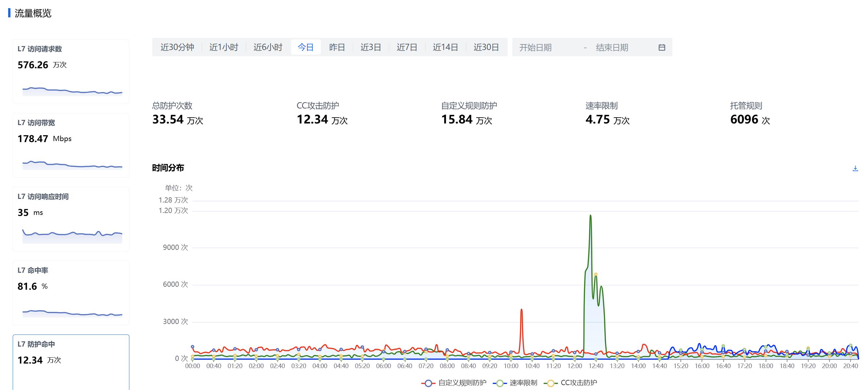Open the L7 访问响应时间 card
The width and height of the screenshot is (868, 390).
[x=71, y=219]
